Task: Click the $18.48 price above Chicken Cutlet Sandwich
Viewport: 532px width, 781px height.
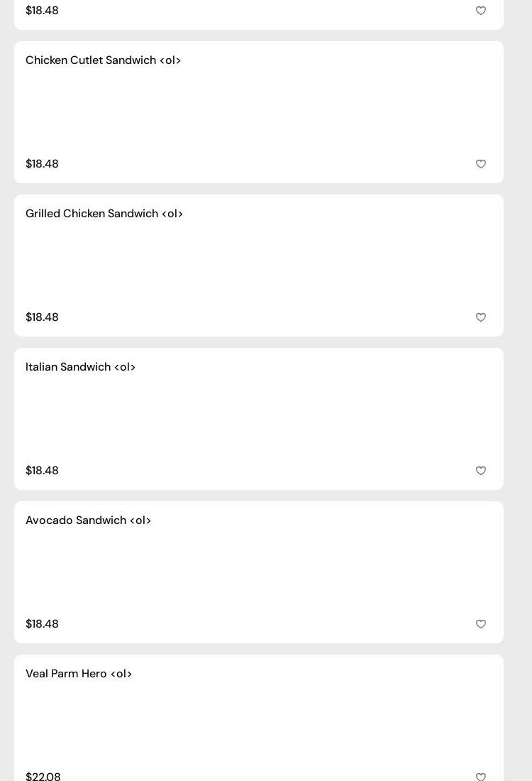Action: click(x=42, y=11)
